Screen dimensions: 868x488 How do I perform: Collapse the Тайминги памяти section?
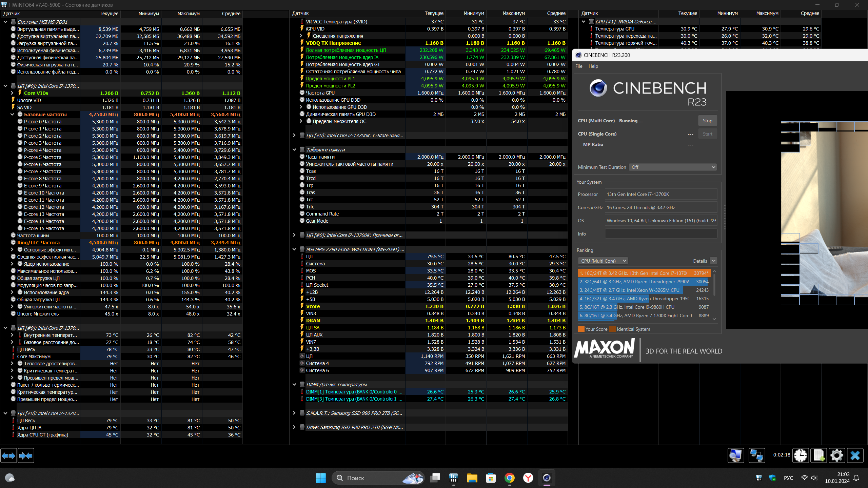point(294,150)
